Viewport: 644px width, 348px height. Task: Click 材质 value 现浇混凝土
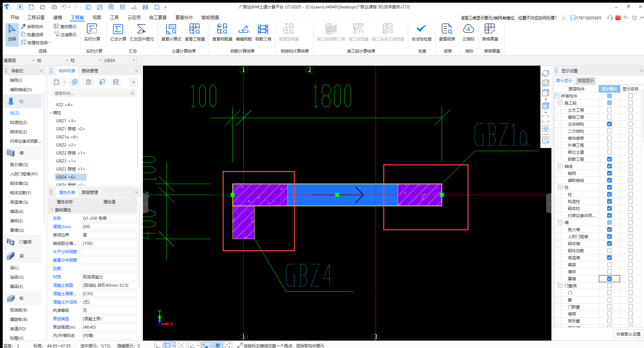[x=109, y=277]
